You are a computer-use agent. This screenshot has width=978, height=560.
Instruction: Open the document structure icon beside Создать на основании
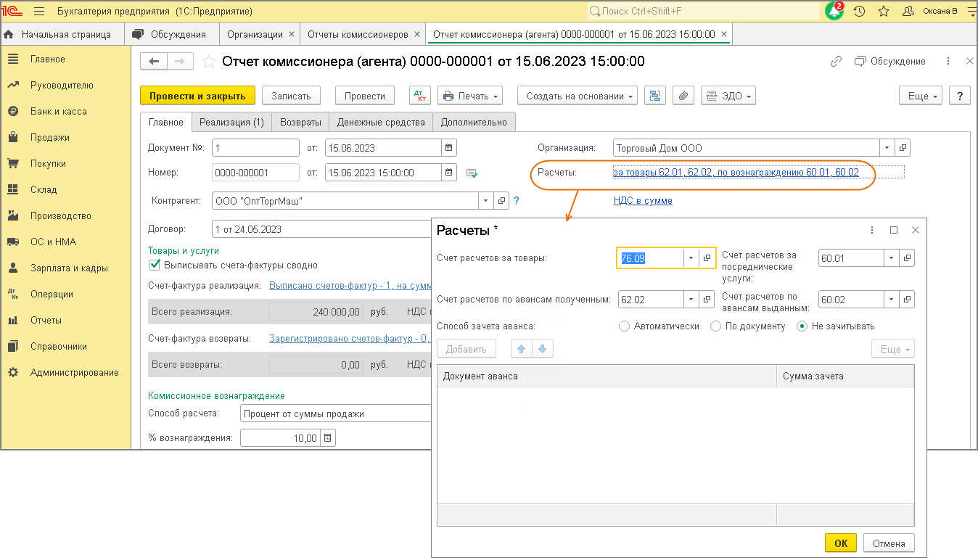655,96
